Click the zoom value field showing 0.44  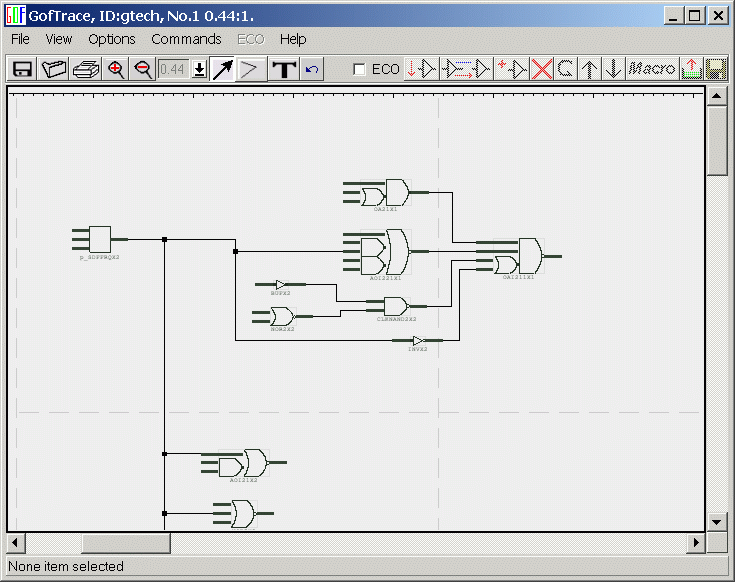pos(174,69)
